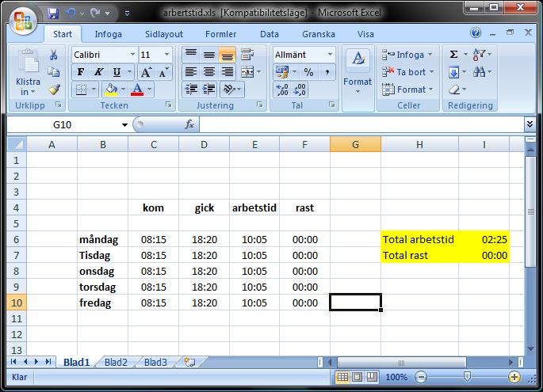The width and height of the screenshot is (543, 392).
Task: Click the Office round button
Action: point(23,21)
